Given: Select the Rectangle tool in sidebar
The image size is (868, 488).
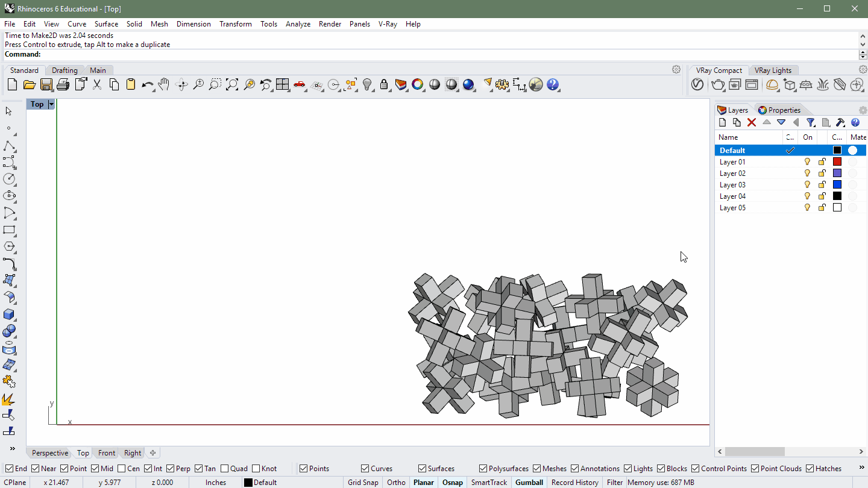Looking at the screenshot, I should coord(9,230).
